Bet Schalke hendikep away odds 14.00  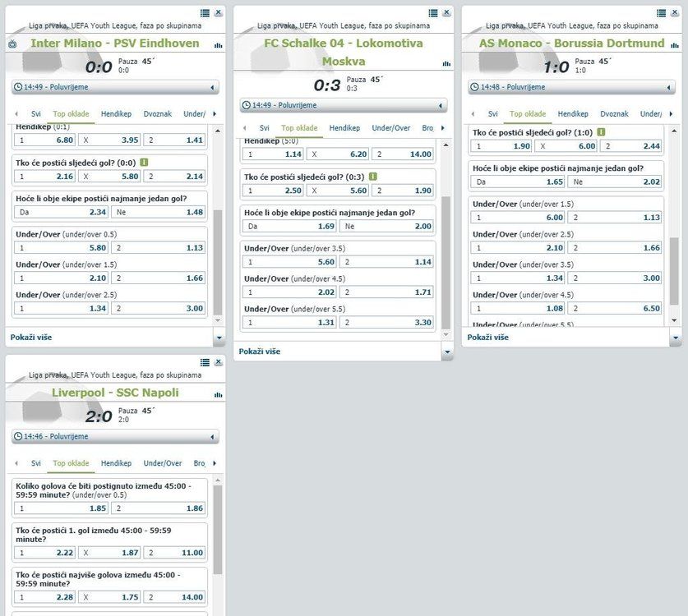(x=403, y=154)
